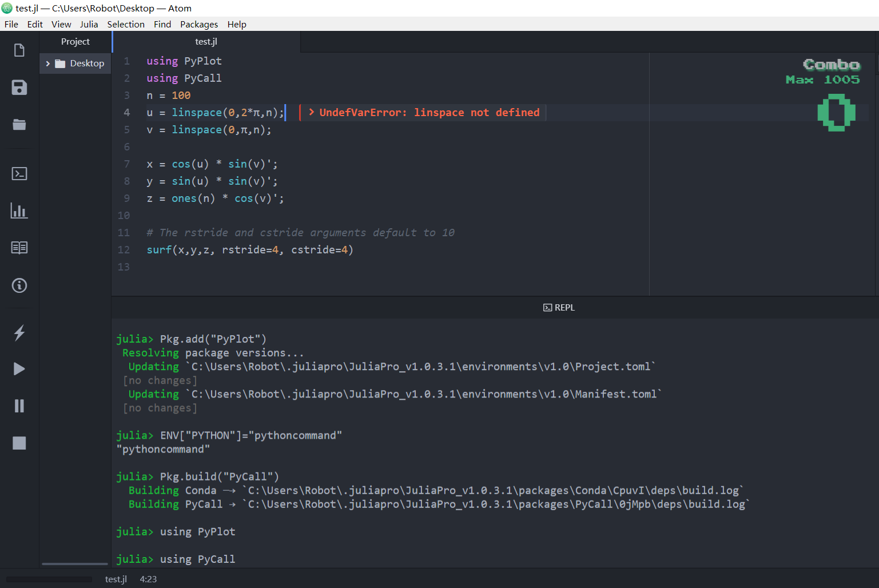
Task: Open the Plots pane icon
Action: [19, 210]
